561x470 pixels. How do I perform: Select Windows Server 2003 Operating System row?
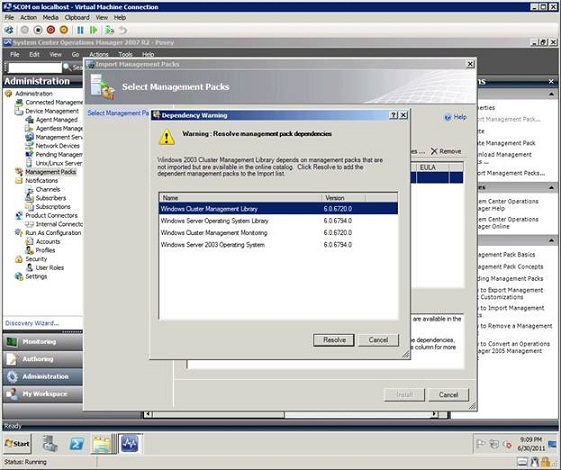278,245
